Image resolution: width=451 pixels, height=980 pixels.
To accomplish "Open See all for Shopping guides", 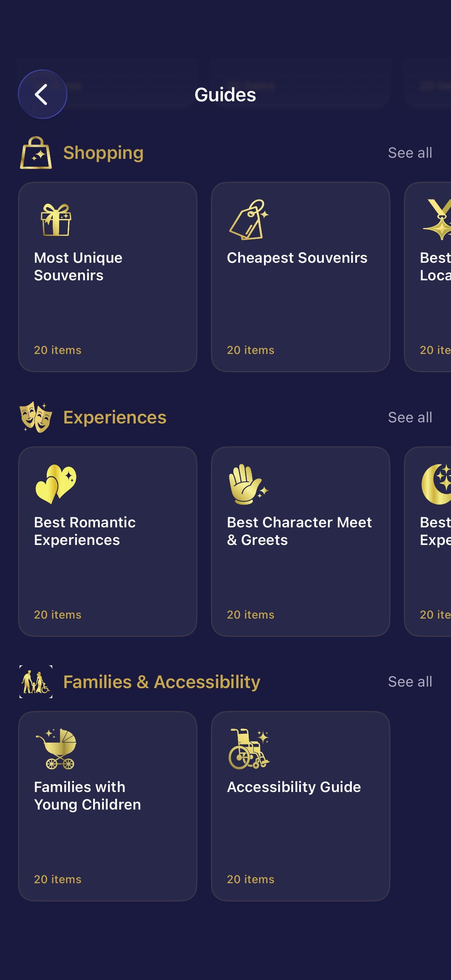I will click(x=409, y=152).
